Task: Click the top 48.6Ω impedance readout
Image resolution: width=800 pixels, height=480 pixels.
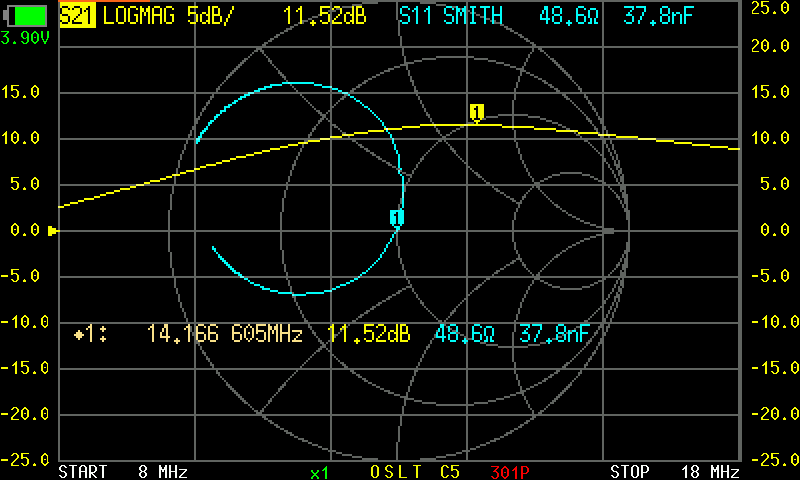Action: [x=568, y=16]
